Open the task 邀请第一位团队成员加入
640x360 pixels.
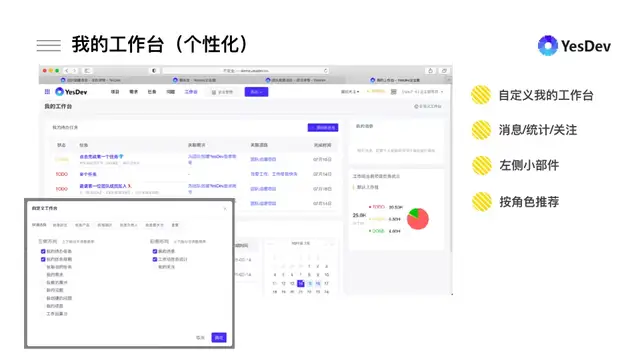(x=105, y=186)
